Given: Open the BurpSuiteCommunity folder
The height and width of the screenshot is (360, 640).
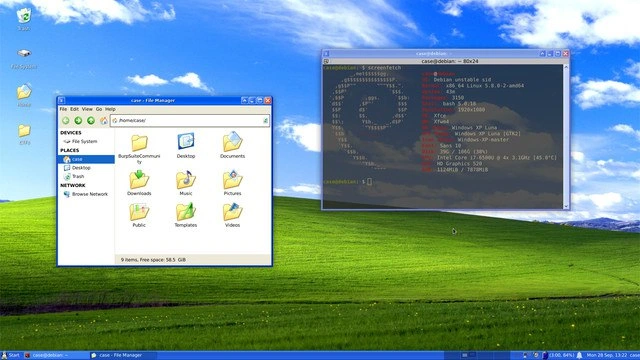Looking at the screenshot, I should pos(139,148).
